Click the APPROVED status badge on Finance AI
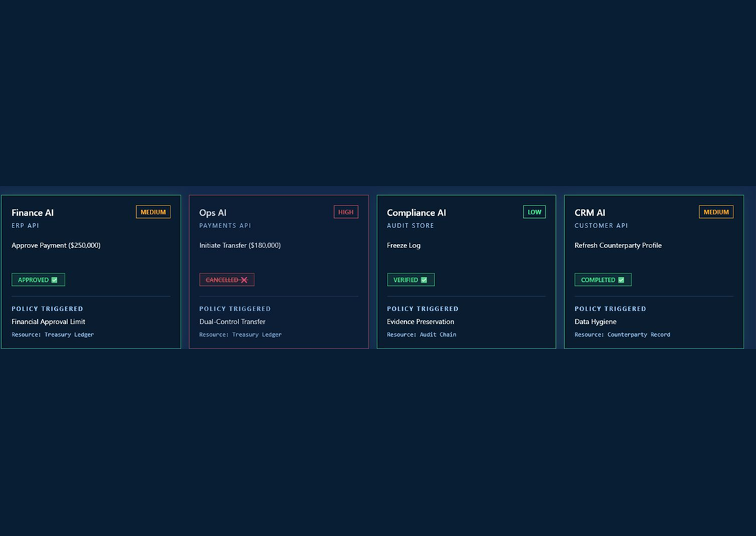The height and width of the screenshot is (536, 756). click(38, 280)
